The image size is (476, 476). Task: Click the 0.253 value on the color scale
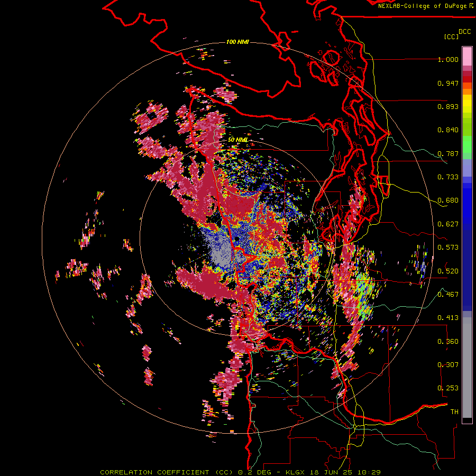448,388
